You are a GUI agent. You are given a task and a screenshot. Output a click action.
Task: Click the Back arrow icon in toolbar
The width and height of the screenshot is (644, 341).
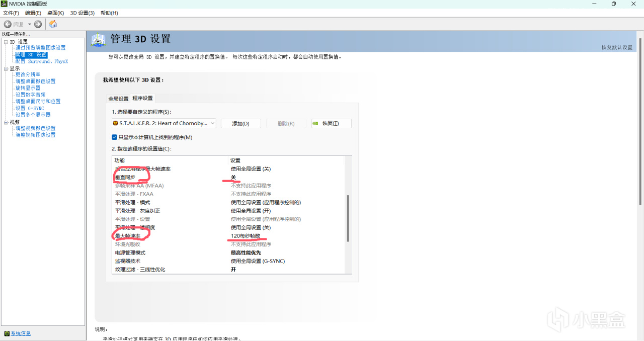point(8,24)
